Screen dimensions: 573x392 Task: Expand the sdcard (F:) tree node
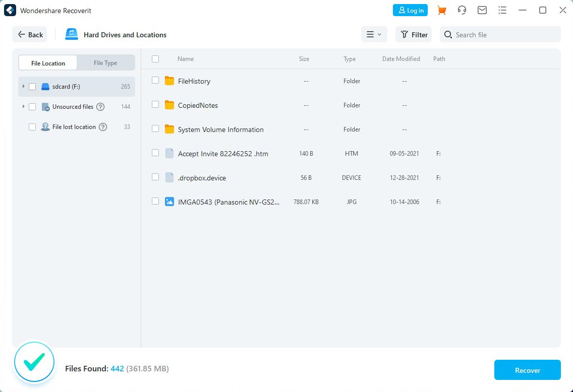pyautogui.click(x=23, y=86)
